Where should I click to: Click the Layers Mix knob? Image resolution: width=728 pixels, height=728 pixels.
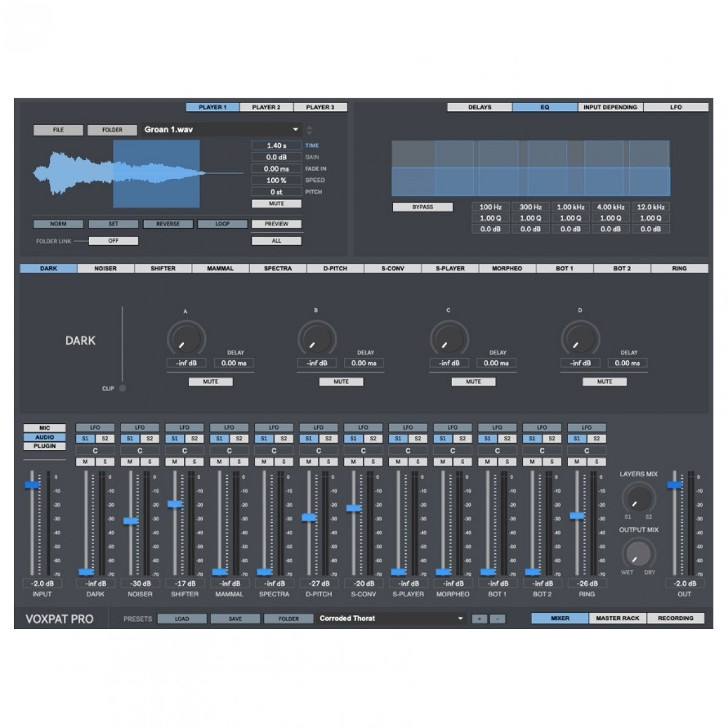coord(638,497)
